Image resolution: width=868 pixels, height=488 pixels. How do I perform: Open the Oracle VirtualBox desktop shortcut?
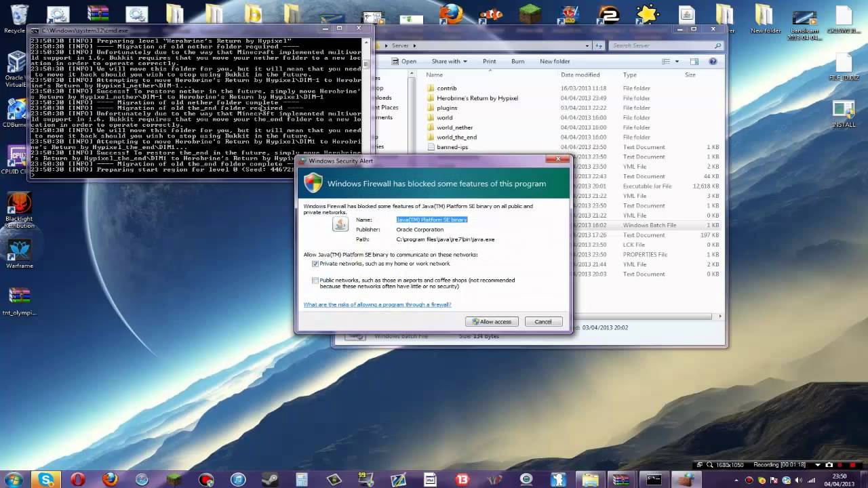tap(16, 70)
